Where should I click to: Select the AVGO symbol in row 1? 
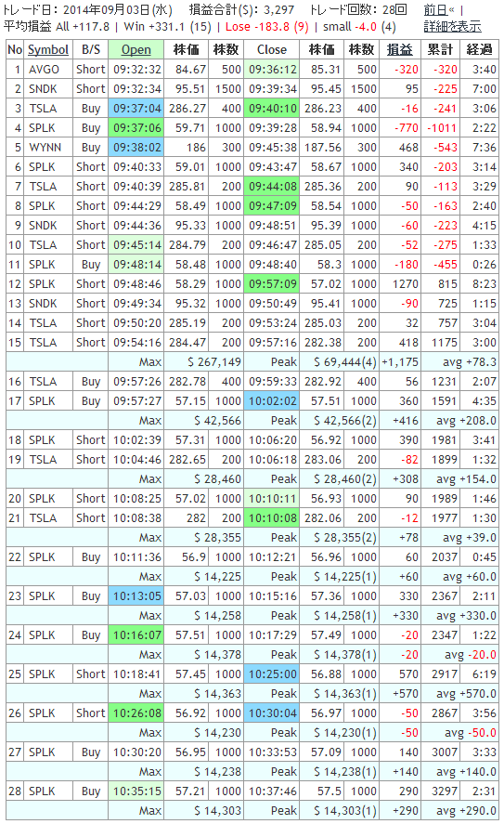[45, 70]
